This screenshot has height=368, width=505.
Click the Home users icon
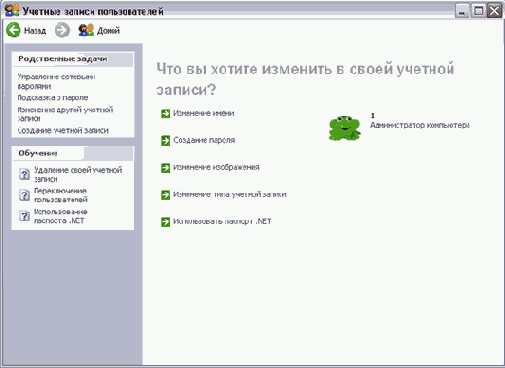(86, 30)
